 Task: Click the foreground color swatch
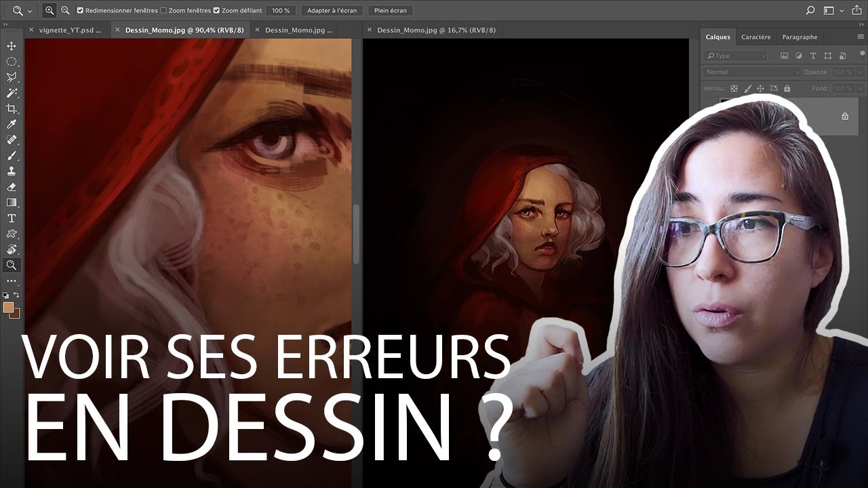[8, 307]
